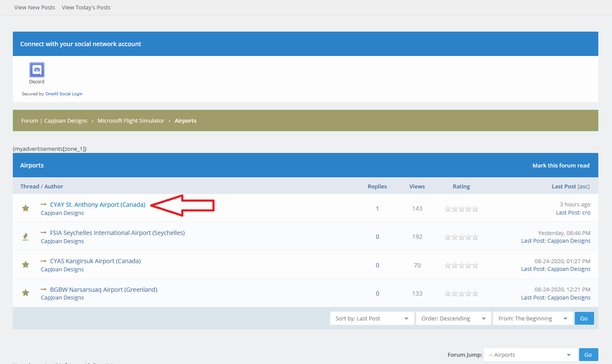
Task: Go to Forum | CapJoan Designs breadcrumb
Action: [x=54, y=120]
